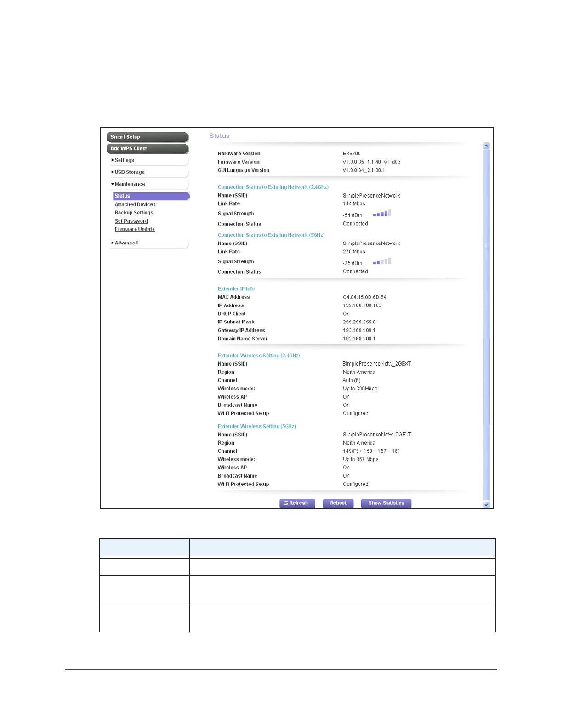Screen dimensions: 563x728
Task: Open Add WPS Client
Action: tap(147, 149)
